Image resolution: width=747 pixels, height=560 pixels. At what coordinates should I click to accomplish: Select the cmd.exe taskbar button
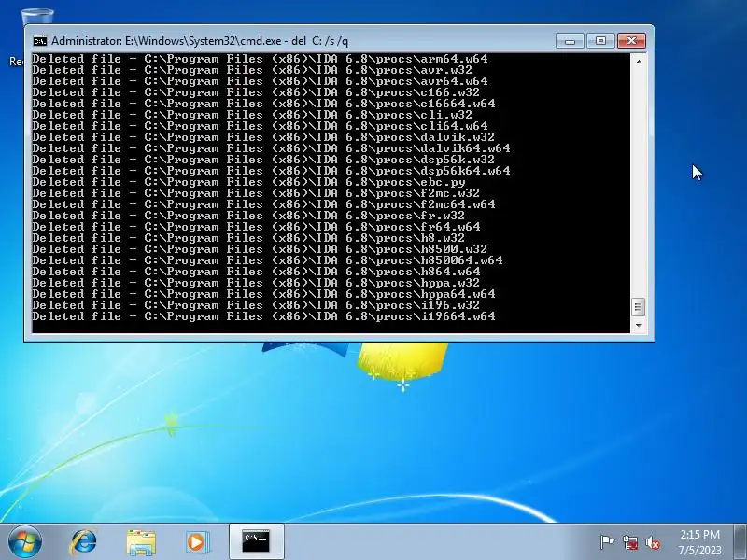[256, 541]
